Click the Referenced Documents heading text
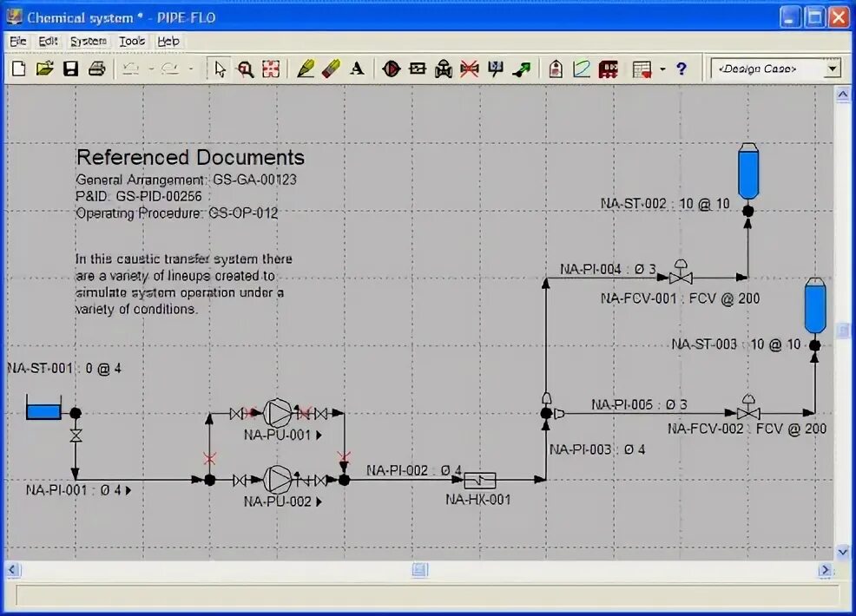 coord(190,157)
